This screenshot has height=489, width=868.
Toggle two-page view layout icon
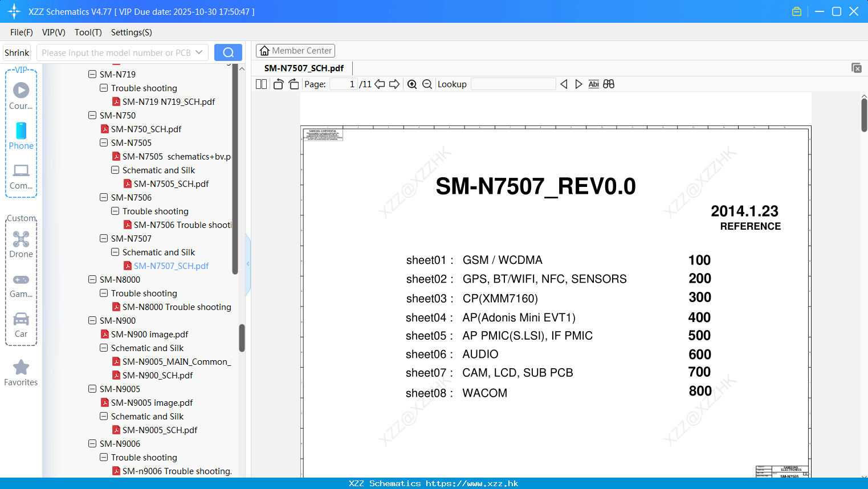pyautogui.click(x=261, y=84)
